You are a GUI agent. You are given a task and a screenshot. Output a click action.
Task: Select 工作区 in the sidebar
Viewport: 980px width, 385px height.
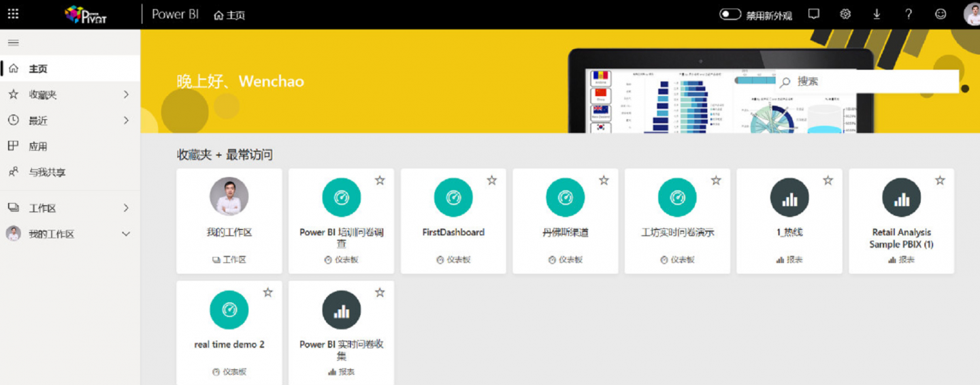point(70,208)
